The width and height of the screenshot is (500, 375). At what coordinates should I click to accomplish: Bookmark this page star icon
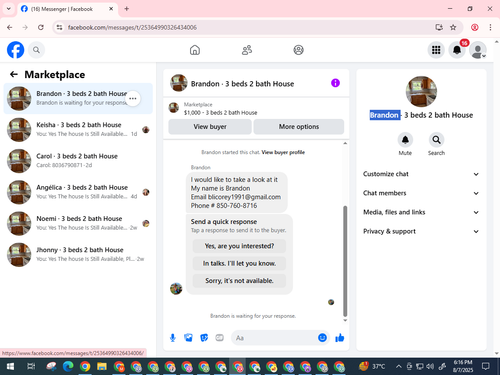(453, 27)
